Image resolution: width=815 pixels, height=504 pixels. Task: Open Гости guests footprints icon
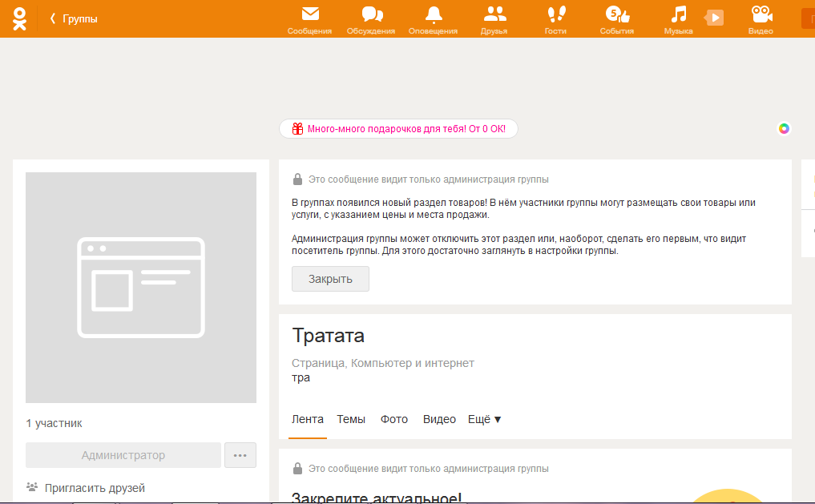tap(555, 14)
